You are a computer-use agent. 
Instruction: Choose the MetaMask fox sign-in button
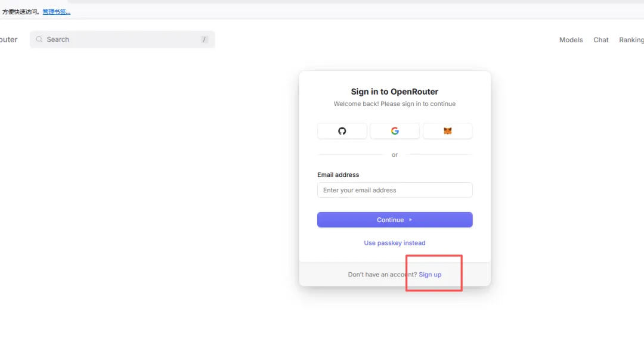(447, 131)
